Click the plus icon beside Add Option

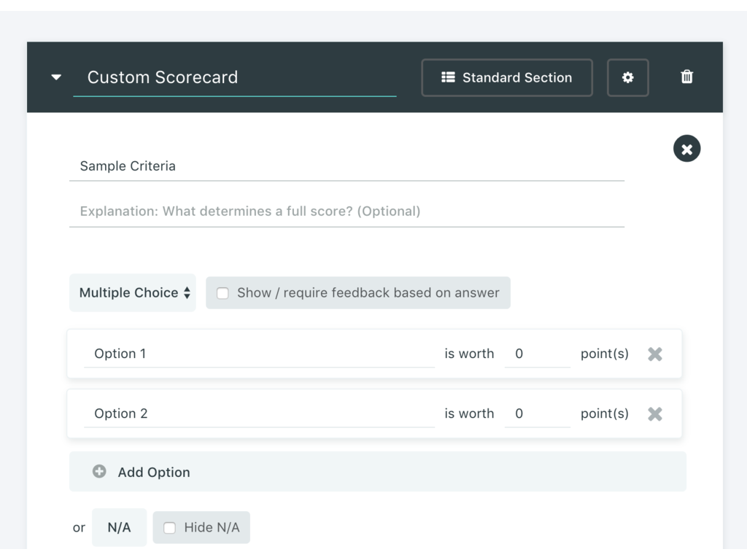99,472
